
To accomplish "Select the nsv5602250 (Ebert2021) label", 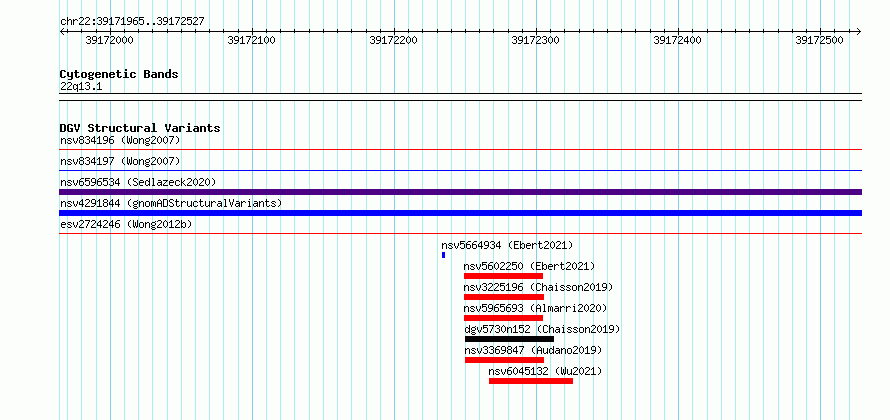I will [529, 266].
